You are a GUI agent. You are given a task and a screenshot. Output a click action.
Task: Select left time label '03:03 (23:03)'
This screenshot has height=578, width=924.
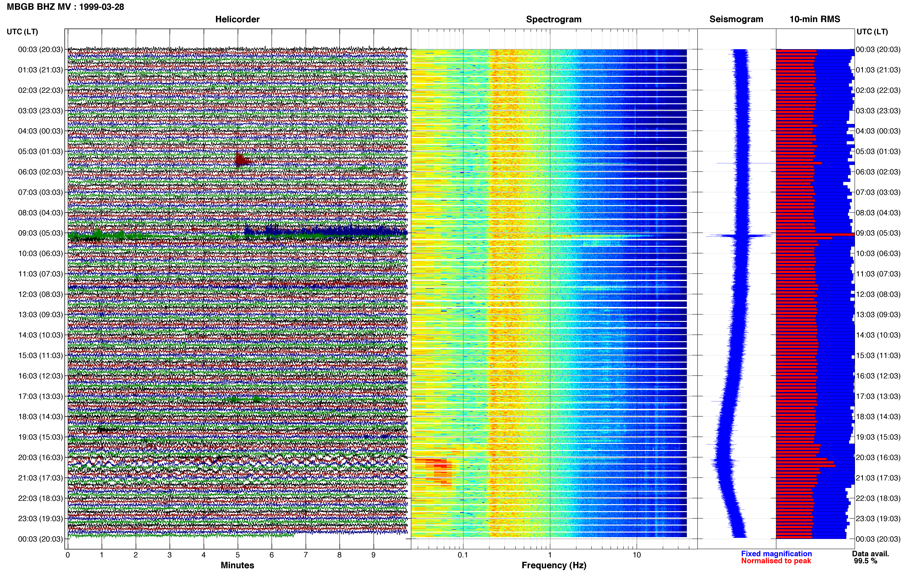point(40,110)
